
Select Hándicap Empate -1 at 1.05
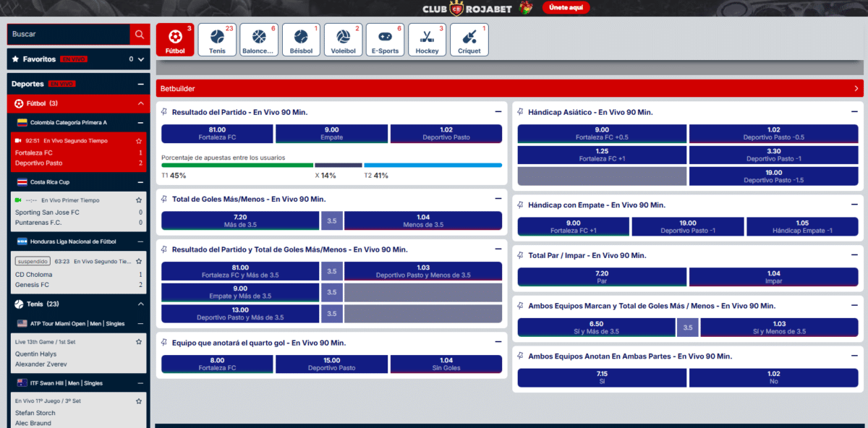[802, 227]
